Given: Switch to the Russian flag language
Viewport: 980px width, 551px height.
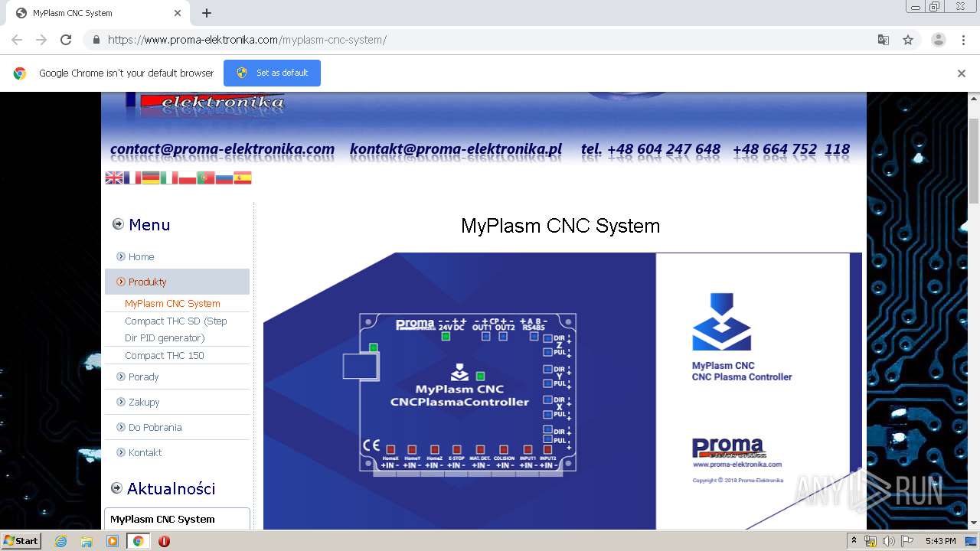Looking at the screenshot, I should 224,178.
